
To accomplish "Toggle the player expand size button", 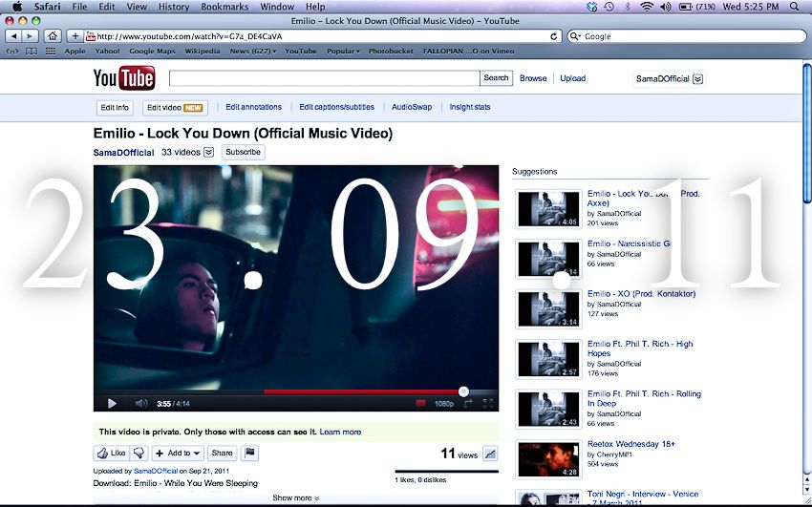I will (468, 404).
